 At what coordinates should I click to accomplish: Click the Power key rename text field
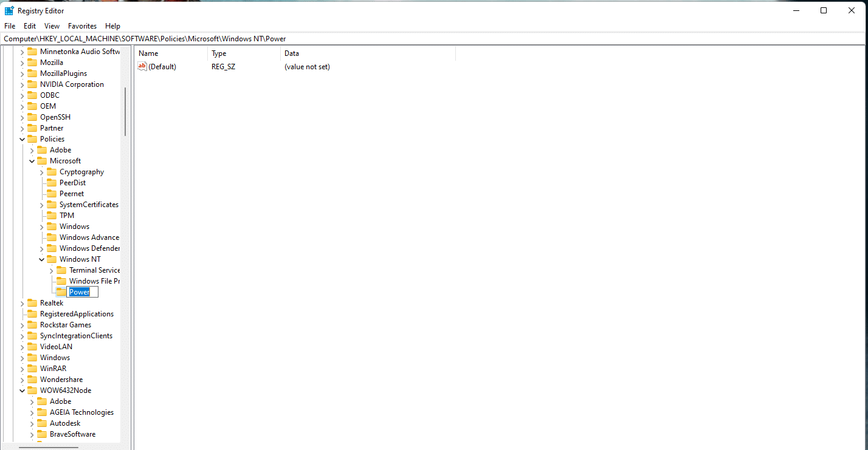pyautogui.click(x=82, y=292)
